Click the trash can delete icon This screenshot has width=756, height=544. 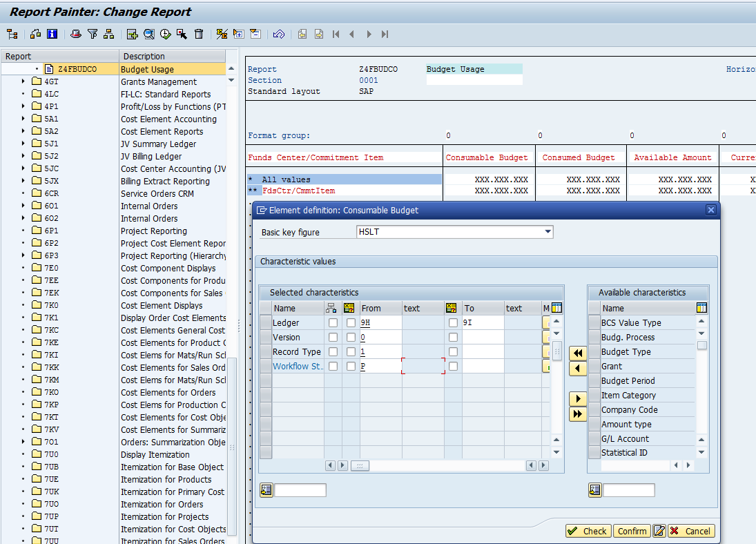coord(199,35)
